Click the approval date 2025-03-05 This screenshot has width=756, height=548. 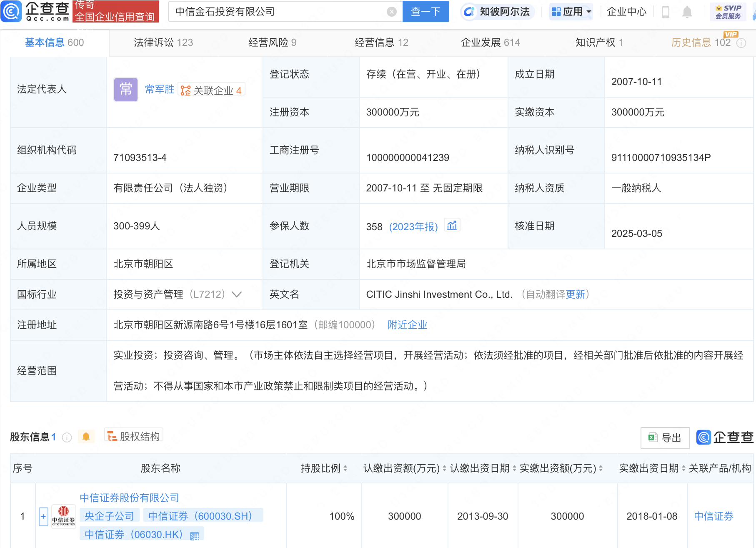636,234
